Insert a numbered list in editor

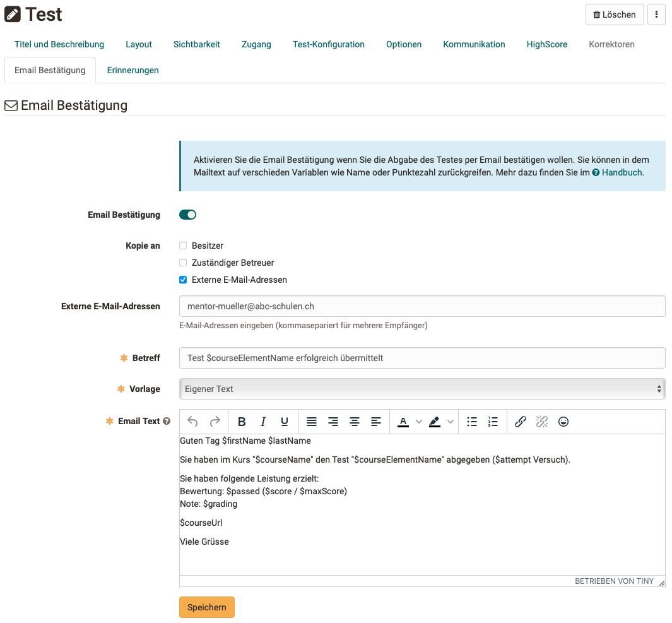coord(493,422)
